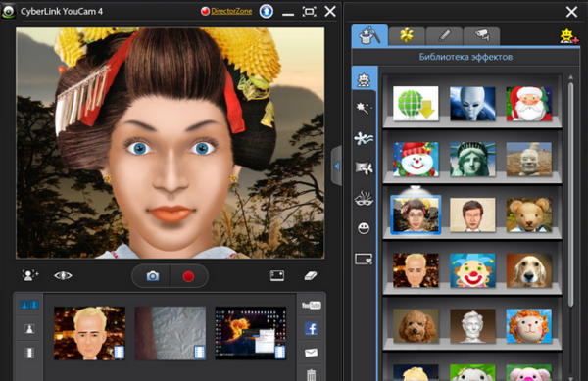
Task: Click the download more effects globe thumbnail
Action: pos(416,104)
